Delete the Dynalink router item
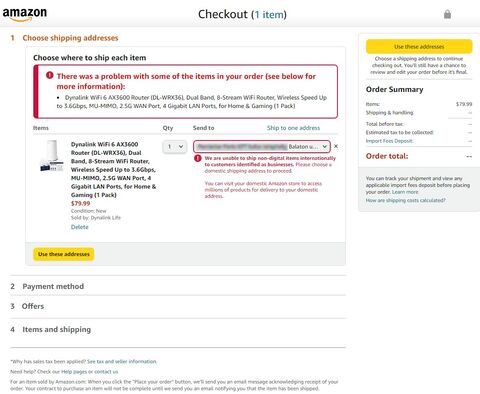 pos(80,227)
